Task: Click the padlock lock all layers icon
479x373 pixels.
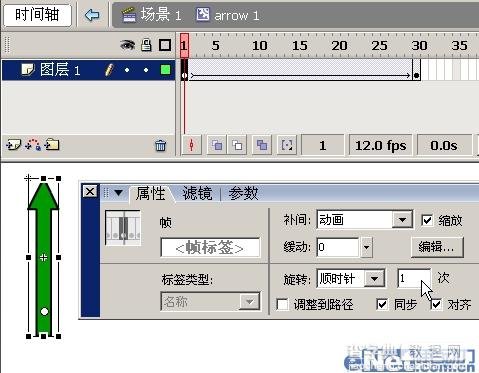Action: click(x=146, y=45)
